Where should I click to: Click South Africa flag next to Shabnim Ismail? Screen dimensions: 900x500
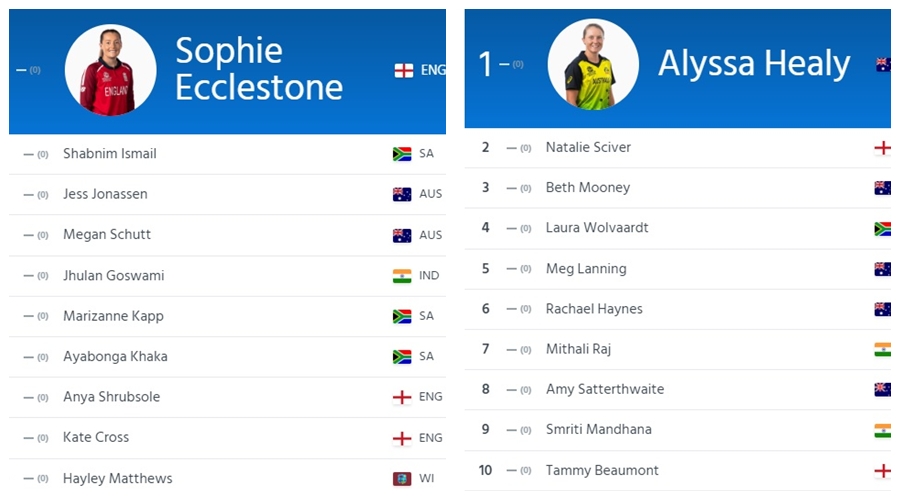click(402, 154)
